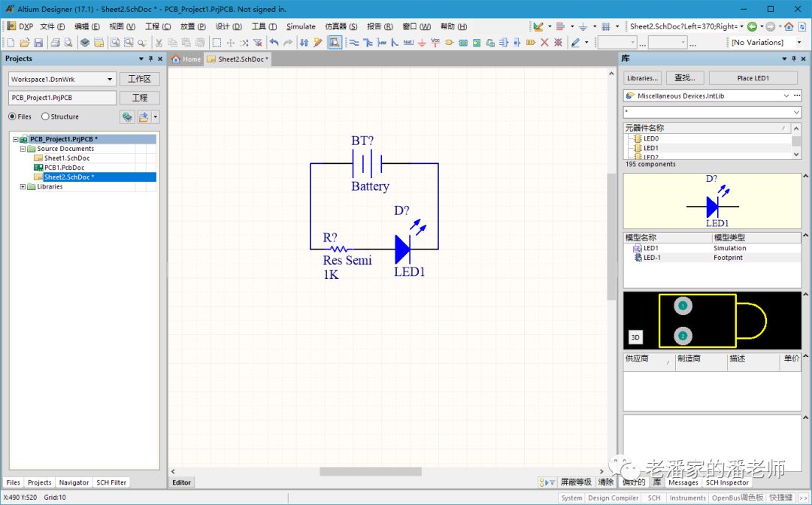Select the Files radio button

click(13, 116)
